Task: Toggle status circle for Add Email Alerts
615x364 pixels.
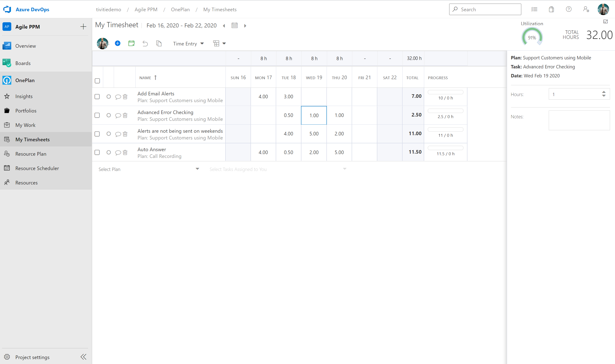Action: pos(109,97)
